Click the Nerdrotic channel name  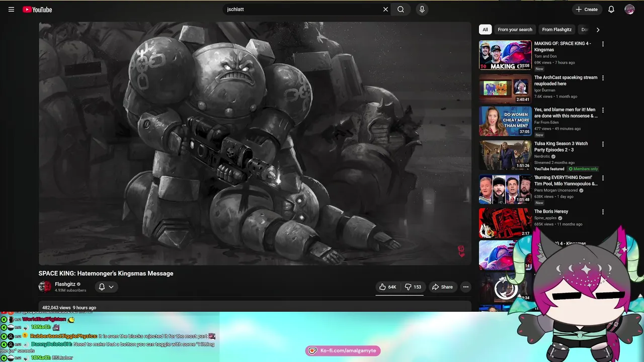[543, 156]
